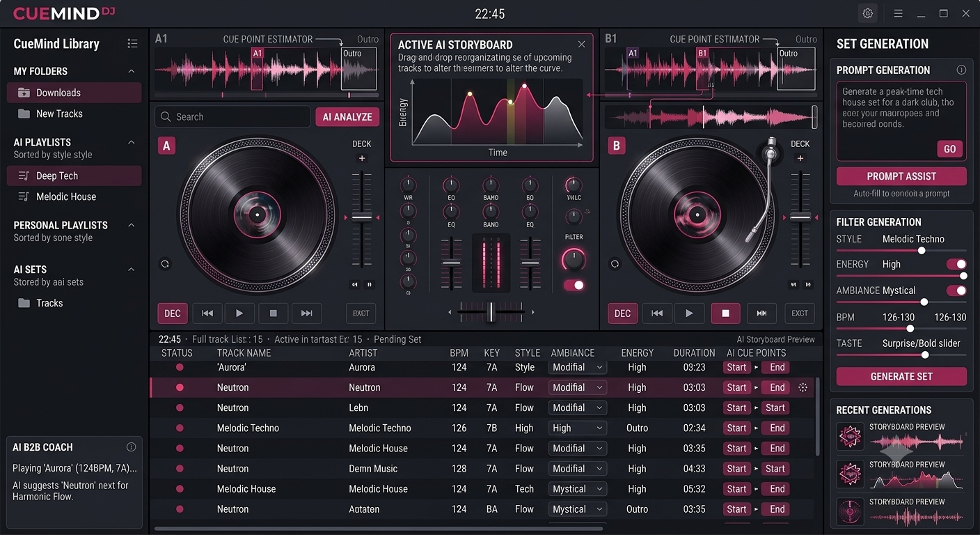The image size is (980, 535).
Task: Collapse the MY FOLDERS section
Action: (131, 71)
